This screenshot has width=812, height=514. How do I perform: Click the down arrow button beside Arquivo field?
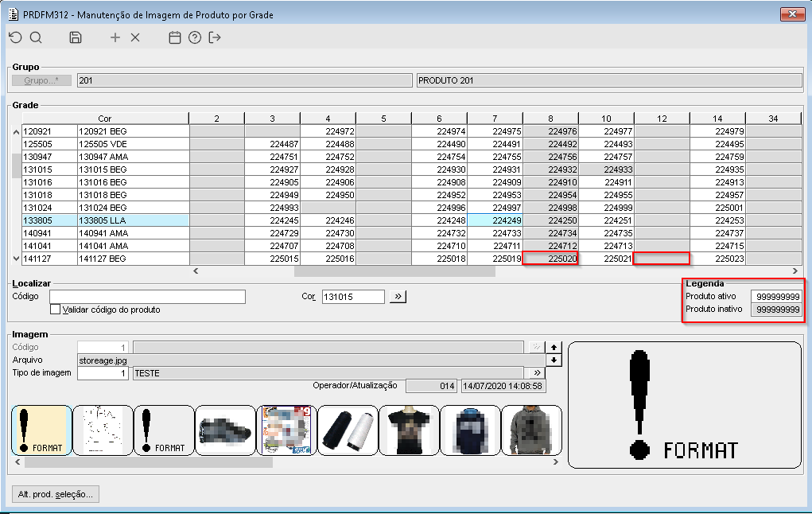554,360
